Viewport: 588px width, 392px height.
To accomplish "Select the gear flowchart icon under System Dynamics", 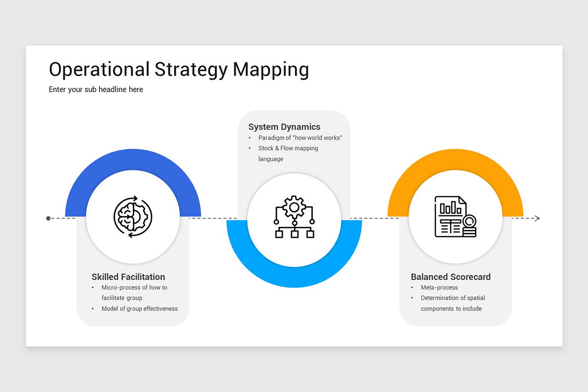I will (294, 218).
